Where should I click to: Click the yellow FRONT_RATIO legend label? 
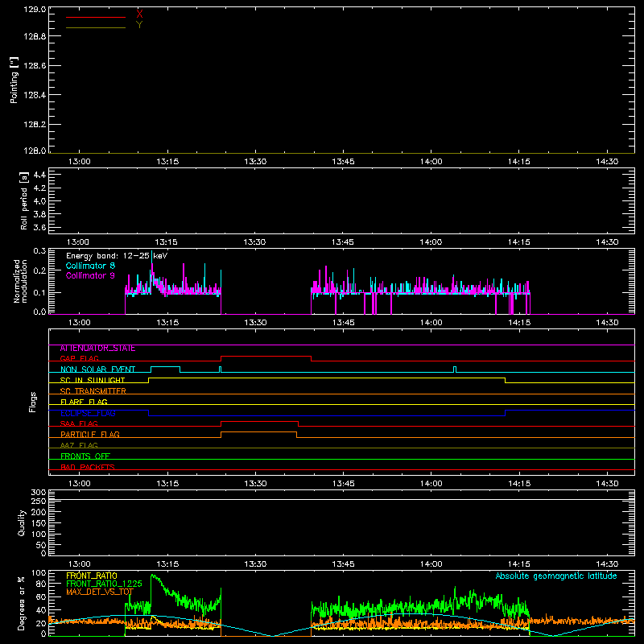(x=92, y=576)
